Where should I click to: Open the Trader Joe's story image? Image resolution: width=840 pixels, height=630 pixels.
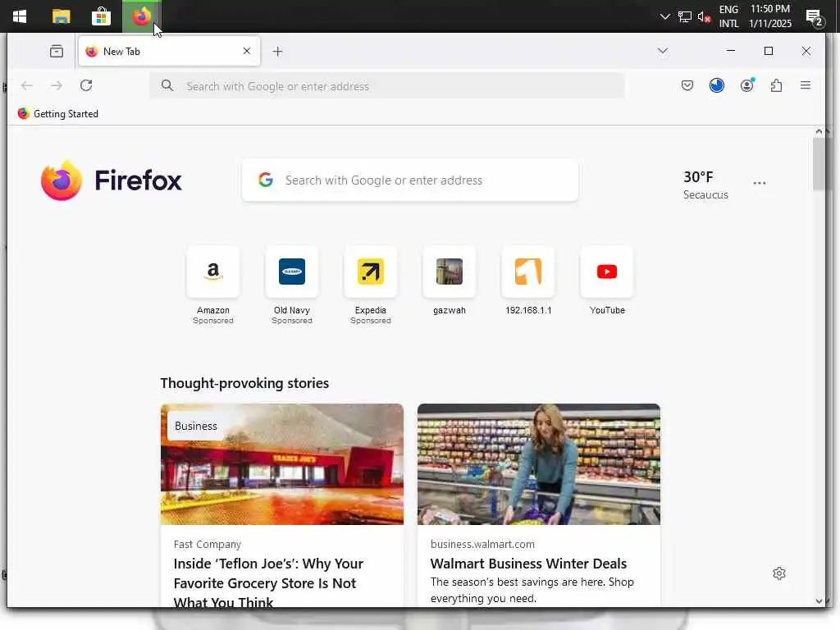click(282, 464)
